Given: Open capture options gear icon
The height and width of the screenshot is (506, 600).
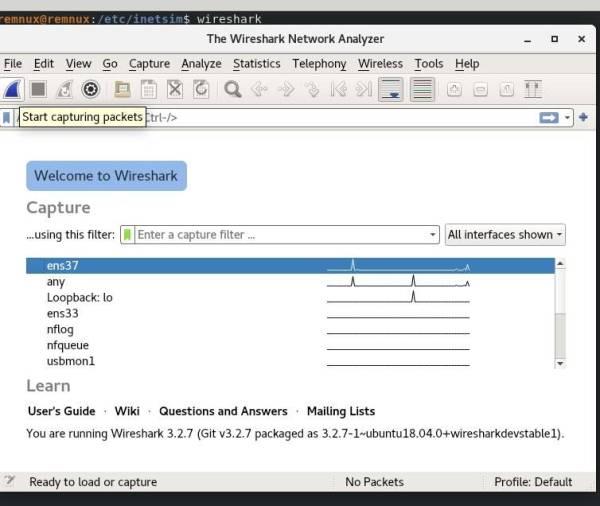Looking at the screenshot, I should (91, 90).
